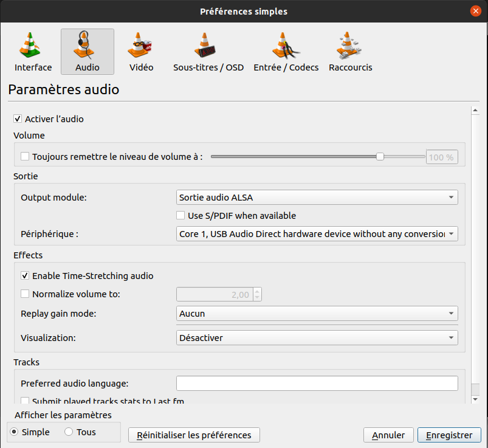488x448 pixels.
Task: Uncheck Activer l'audio checkbox
Action: [x=18, y=119]
